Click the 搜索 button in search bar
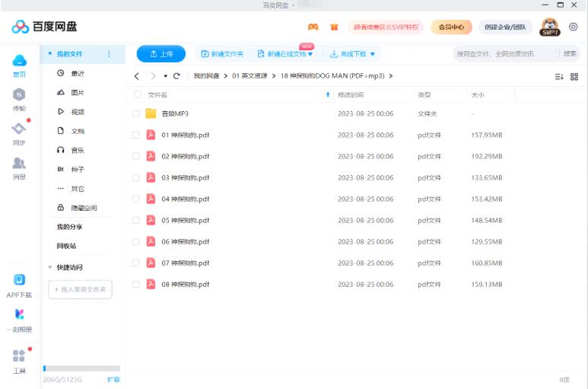The image size is (588, 389). coord(570,54)
